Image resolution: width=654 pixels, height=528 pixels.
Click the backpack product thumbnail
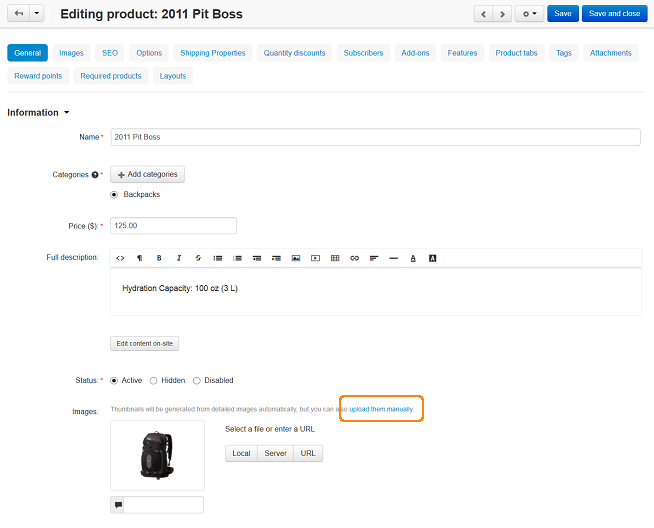[157, 455]
